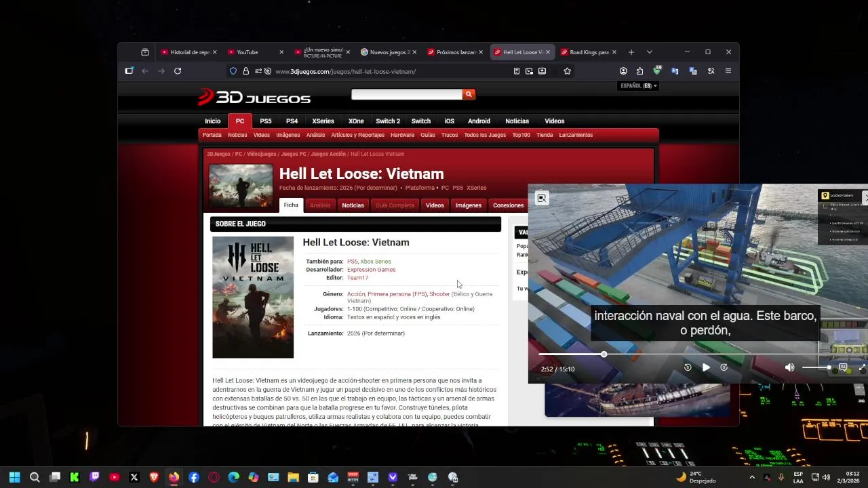
Task: Click the tracking protection shield icon
Action: coord(233,70)
